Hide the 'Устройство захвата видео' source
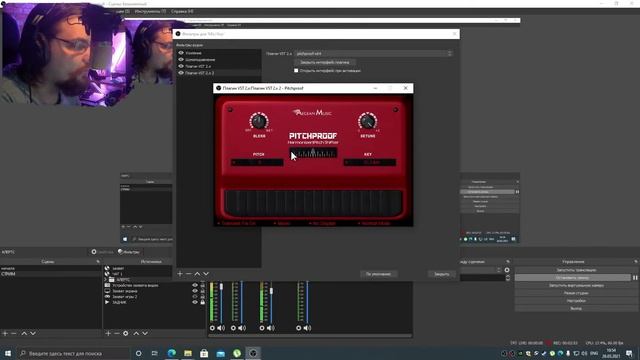The width and height of the screenshot is (640, 360). click(x=195, y=285)
